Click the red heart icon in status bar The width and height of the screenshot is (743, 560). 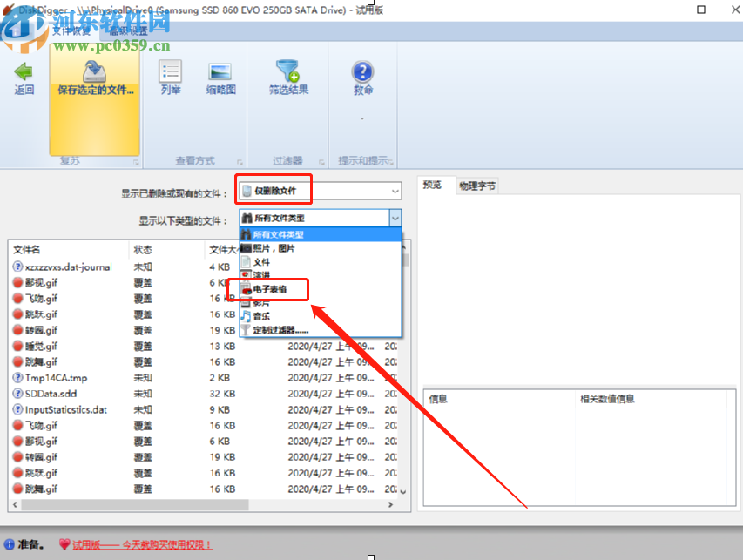(x=64, y=545)
